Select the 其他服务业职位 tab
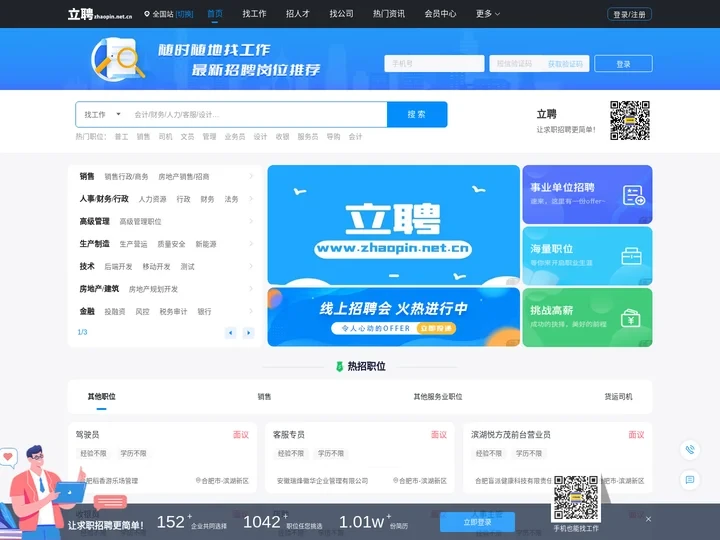This screenshot has width=720, height=540. point(438,396)
